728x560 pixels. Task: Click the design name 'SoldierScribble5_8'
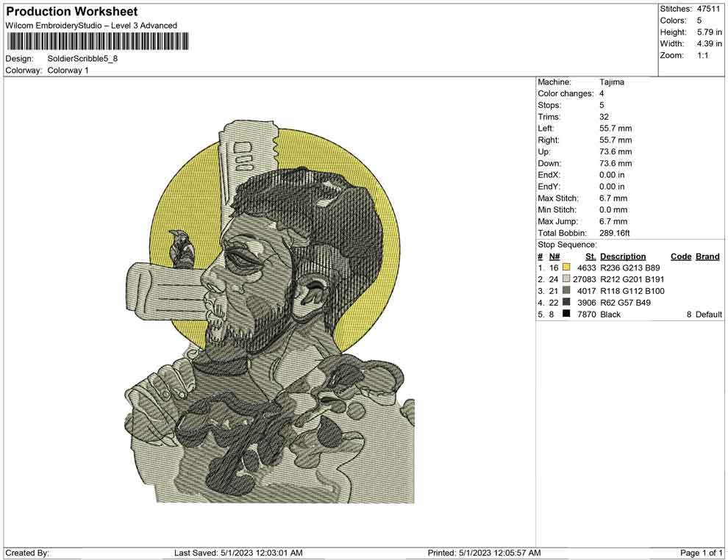coord(82,59)
